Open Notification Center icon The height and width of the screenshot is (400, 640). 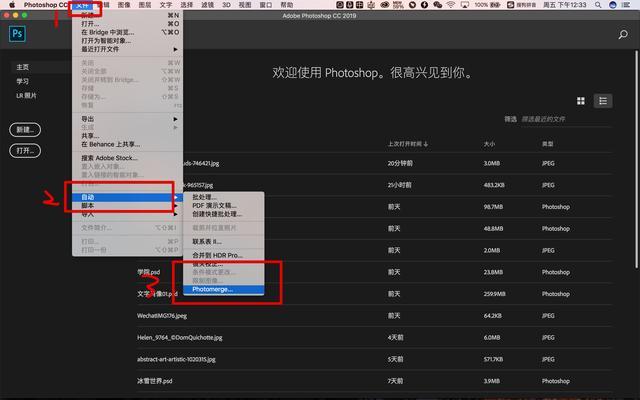(627, 5)
